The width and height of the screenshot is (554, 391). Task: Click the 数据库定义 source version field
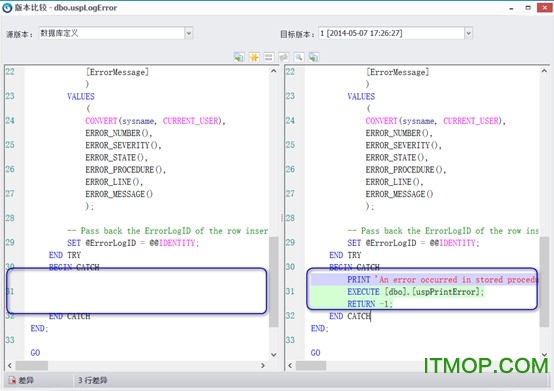112,33
